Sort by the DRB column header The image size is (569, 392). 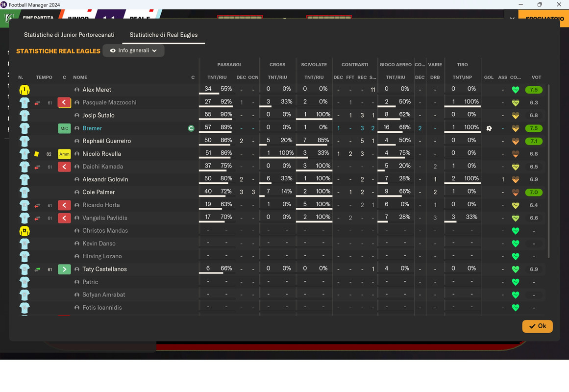click(435, 77)
